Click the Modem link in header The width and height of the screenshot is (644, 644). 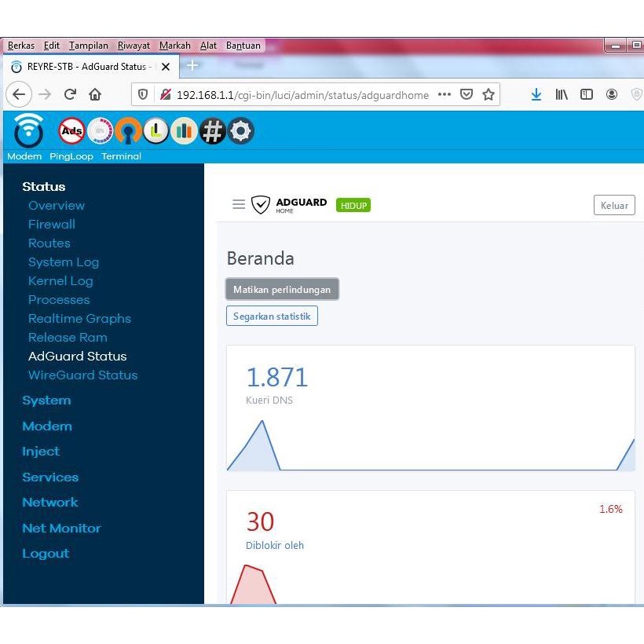24,156
